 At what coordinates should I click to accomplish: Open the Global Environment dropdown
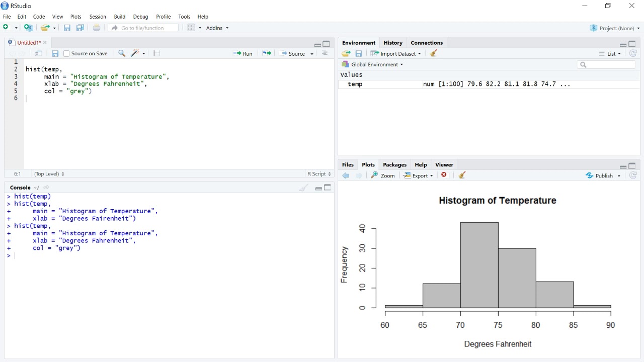372,64
